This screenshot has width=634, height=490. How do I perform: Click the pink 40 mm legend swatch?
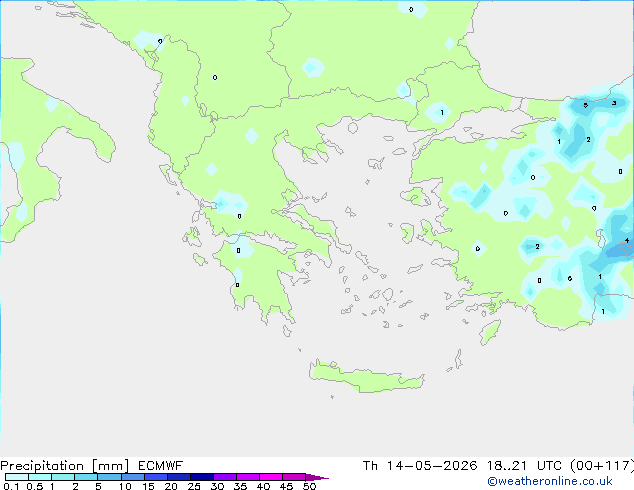[x=271, y=477]
